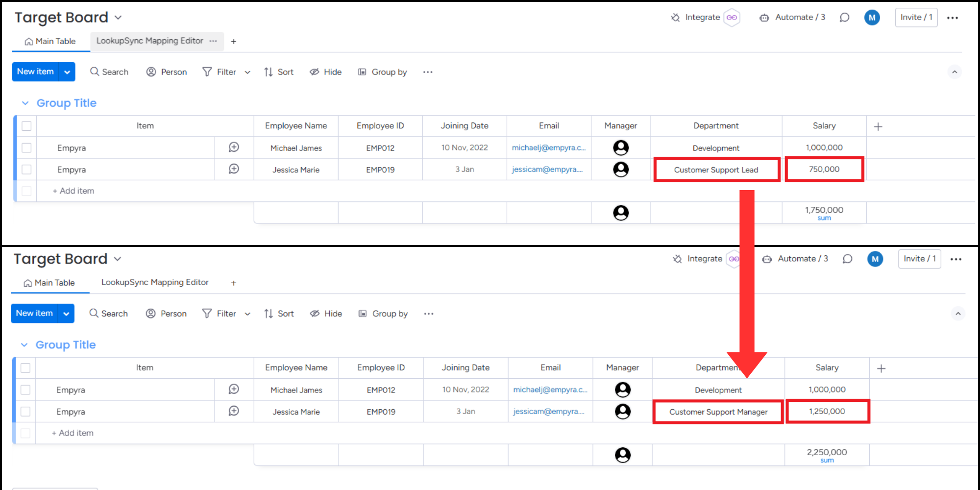Tick the select-all checkbox in upper board header
This screenshot has width=980, height=490.
click(x=26, y=126)
